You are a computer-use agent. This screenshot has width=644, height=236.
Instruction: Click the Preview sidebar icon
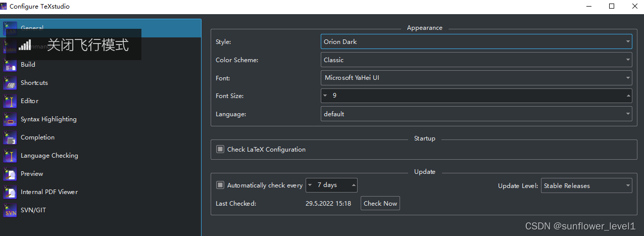(x=10, y=173)
